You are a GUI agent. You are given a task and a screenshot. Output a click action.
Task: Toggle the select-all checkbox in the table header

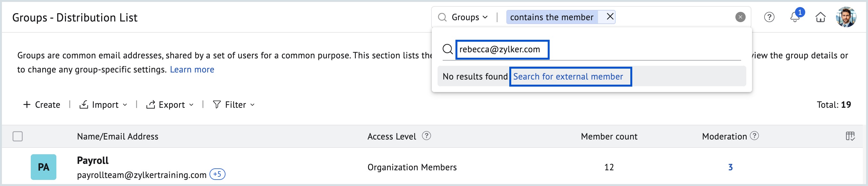18,136
